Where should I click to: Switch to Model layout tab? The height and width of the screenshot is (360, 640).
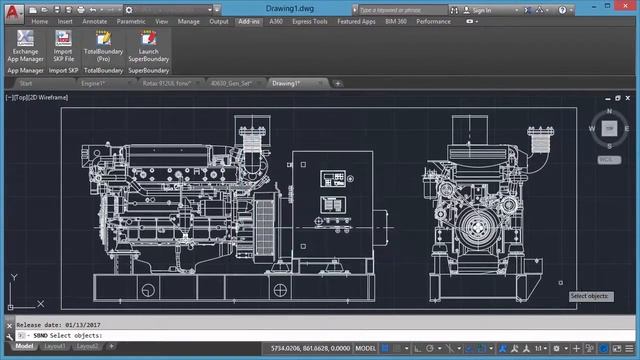[x=24, y=347]
